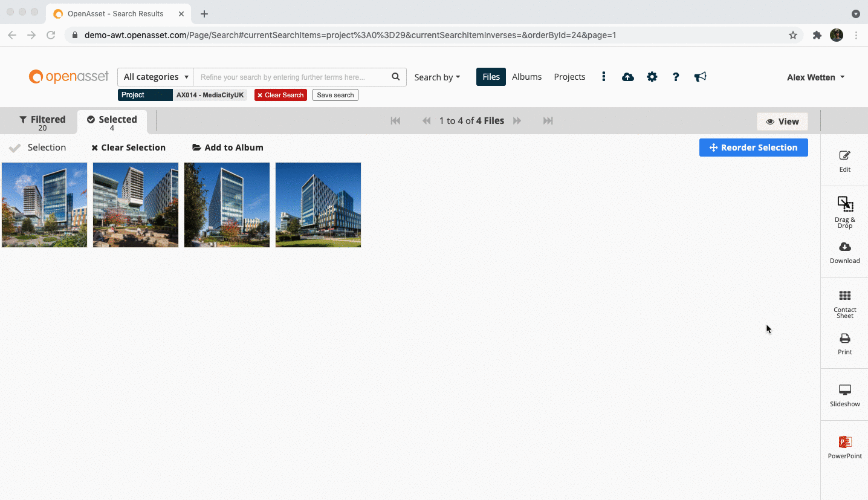
Task: Open a new browser tab
Action: 204,14
